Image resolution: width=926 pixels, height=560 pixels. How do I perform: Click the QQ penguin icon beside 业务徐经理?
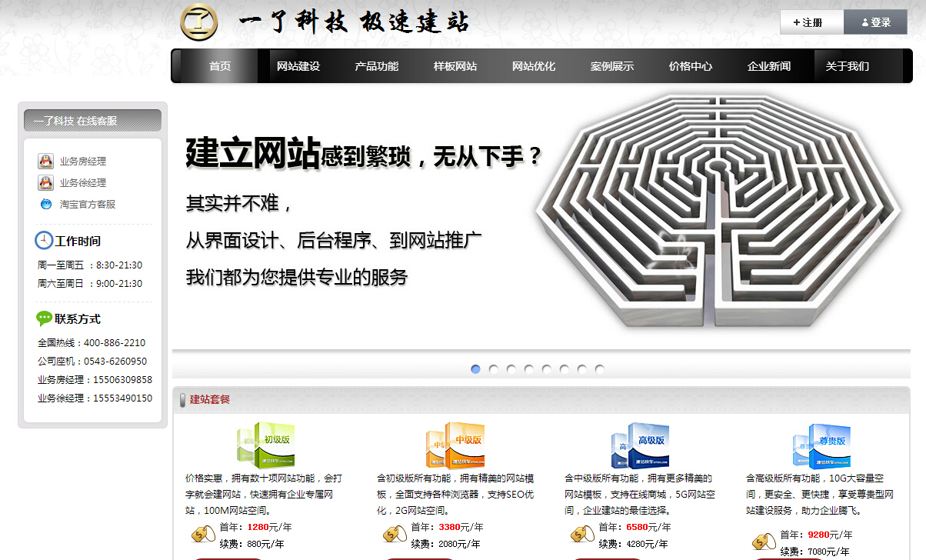pos(45,183)
